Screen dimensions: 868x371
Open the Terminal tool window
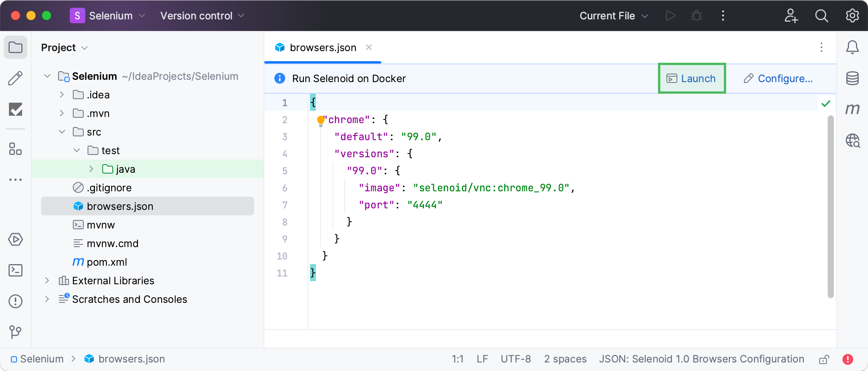pyautogui.click(x=15, y=270)
